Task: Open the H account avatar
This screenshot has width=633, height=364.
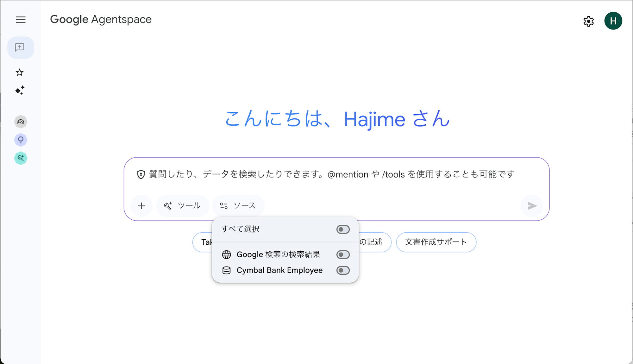Action: pos(613,21)
